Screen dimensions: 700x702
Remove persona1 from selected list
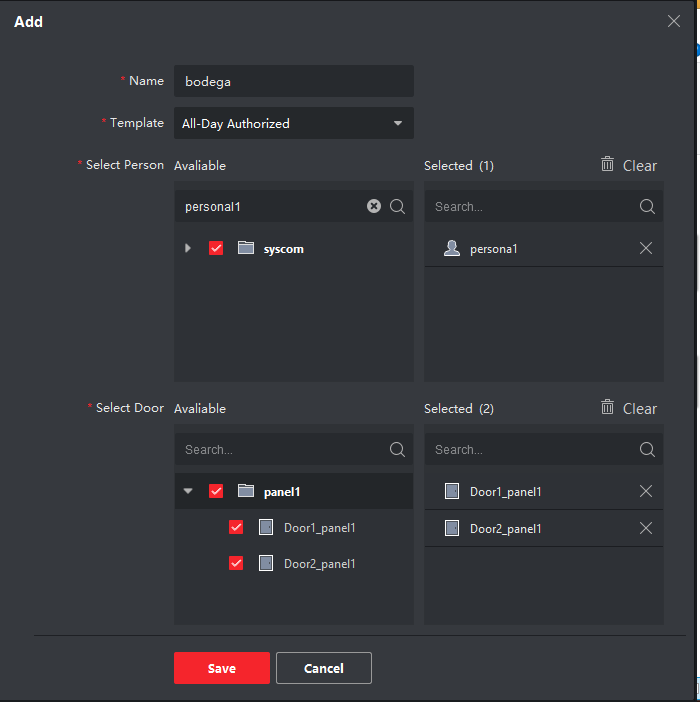645,248
